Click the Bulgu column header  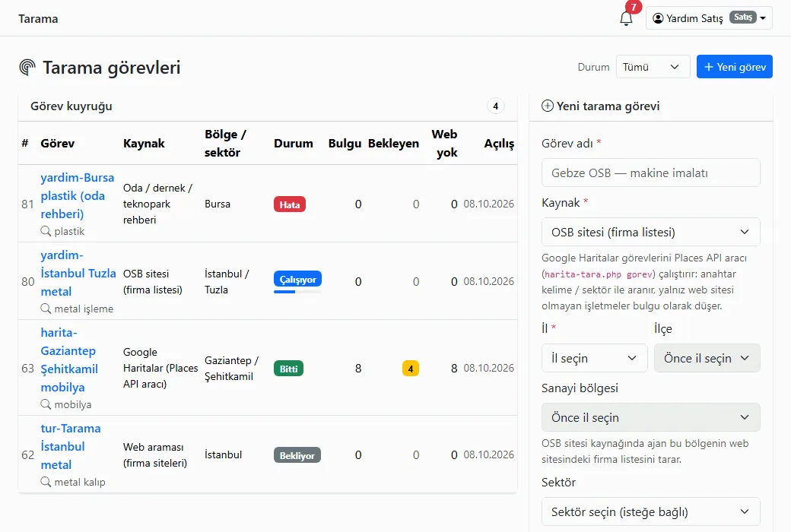pos(345,143)
